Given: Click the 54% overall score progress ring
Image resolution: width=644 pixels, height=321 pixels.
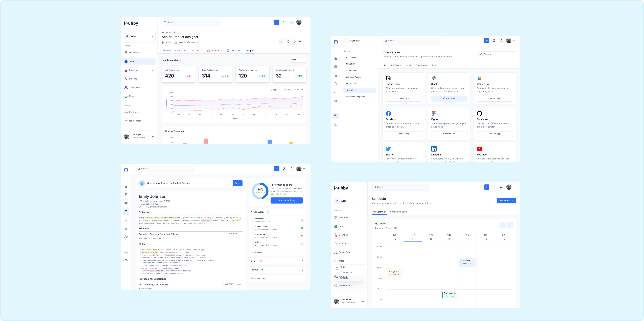Looking at the screenshot, I should pyautogui.click(x=260, y=191).
